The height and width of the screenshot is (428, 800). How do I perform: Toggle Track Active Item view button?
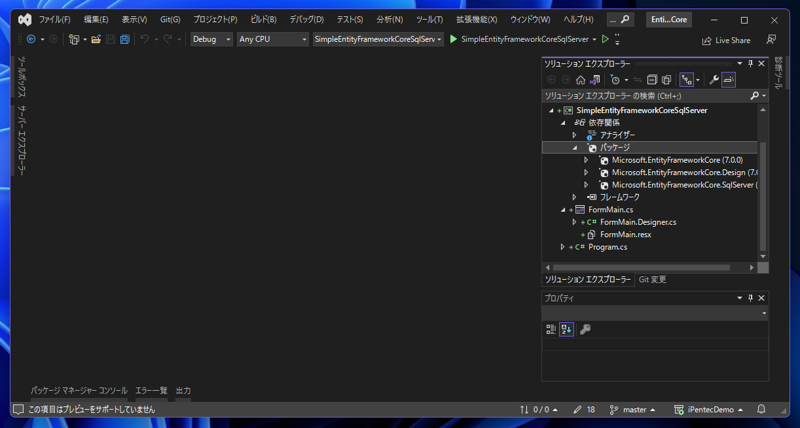(687, 80)
